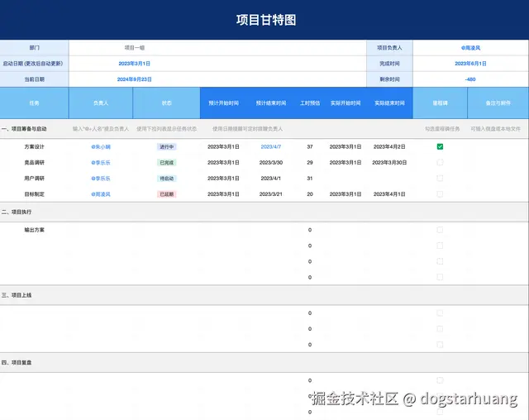
Task: Check the milestone box in 输出方案 row
Action: click(x=440, y=230)
